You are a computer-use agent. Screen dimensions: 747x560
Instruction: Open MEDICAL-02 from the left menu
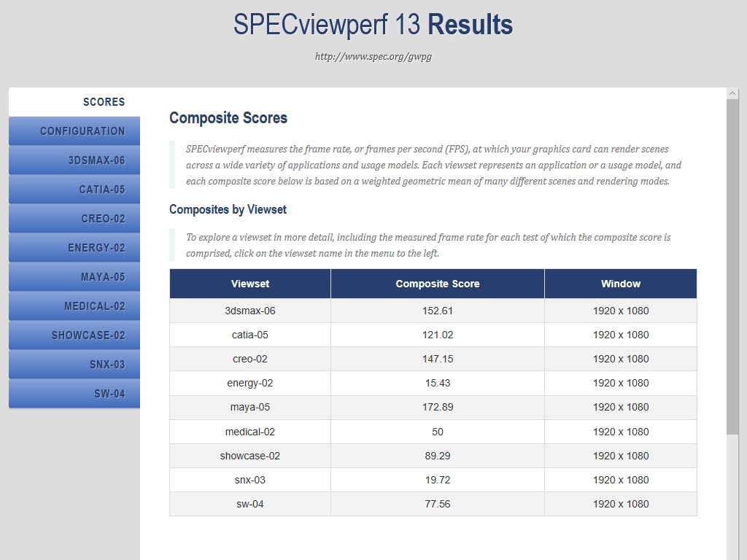point(74,306)
